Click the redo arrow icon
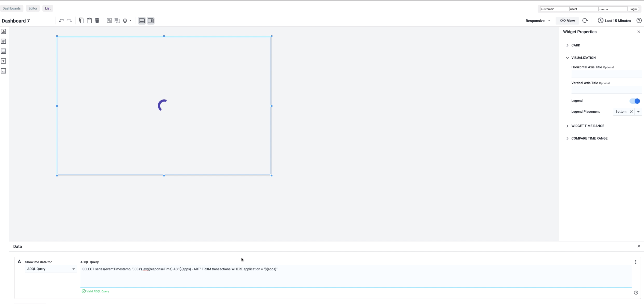The width and height of the screenshot is (644, 304). [69, 21]
